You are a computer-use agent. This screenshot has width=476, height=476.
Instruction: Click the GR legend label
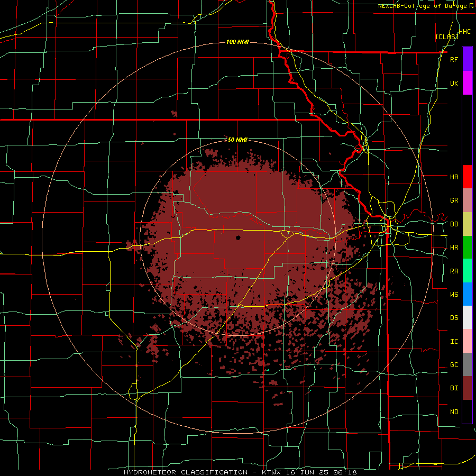click(x=454, y=200)
